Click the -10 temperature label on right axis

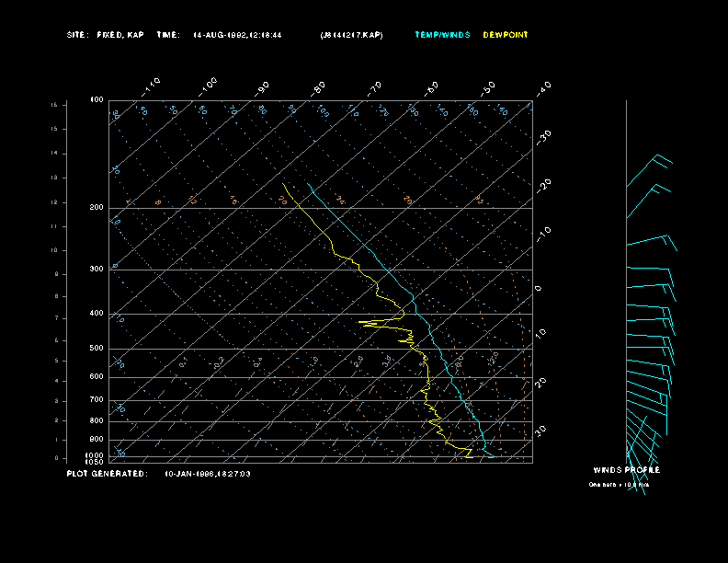click(x=543, y=235)
